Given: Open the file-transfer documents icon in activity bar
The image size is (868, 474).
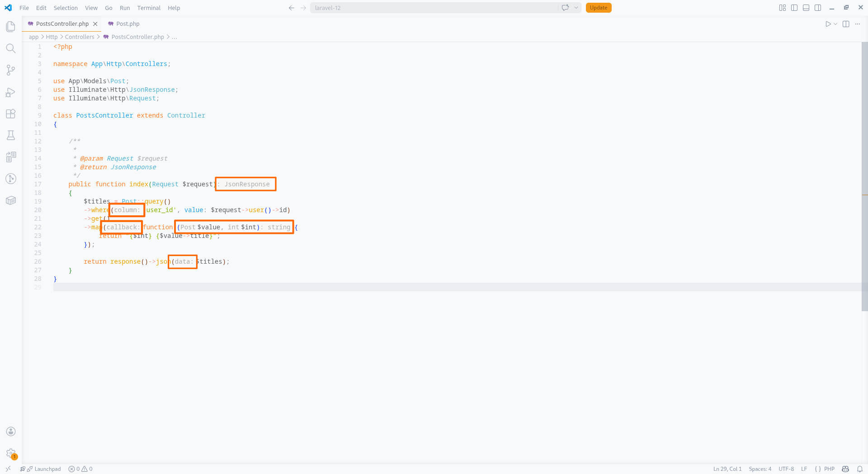Looking at the screenshot, I should pos(11,157).
